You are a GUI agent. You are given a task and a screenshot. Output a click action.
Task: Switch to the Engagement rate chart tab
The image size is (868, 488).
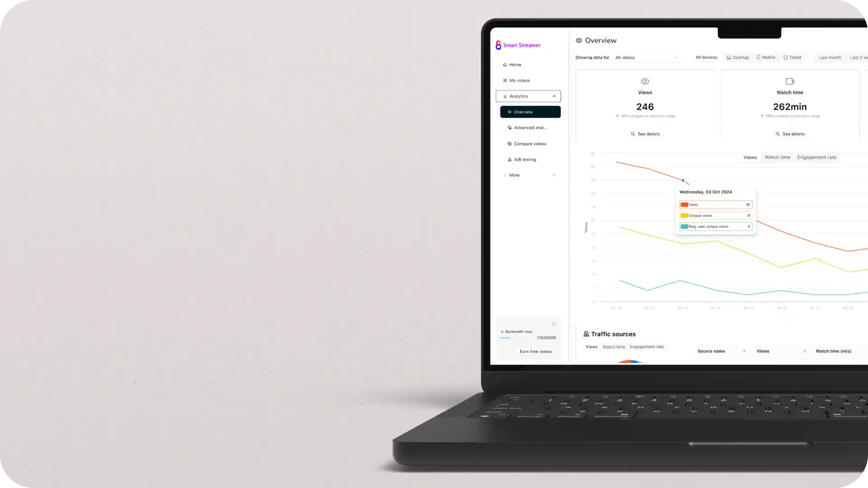click(x=816, y=157)
